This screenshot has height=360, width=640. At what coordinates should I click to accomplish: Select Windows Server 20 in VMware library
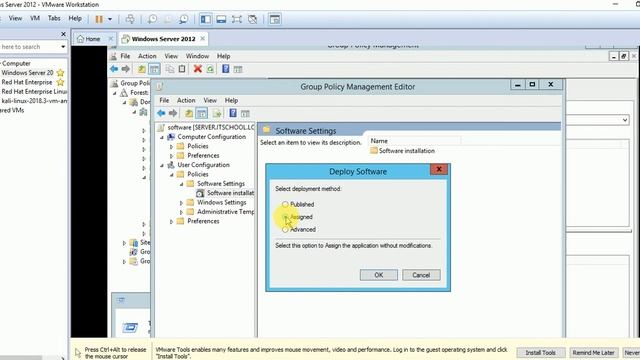27,73
